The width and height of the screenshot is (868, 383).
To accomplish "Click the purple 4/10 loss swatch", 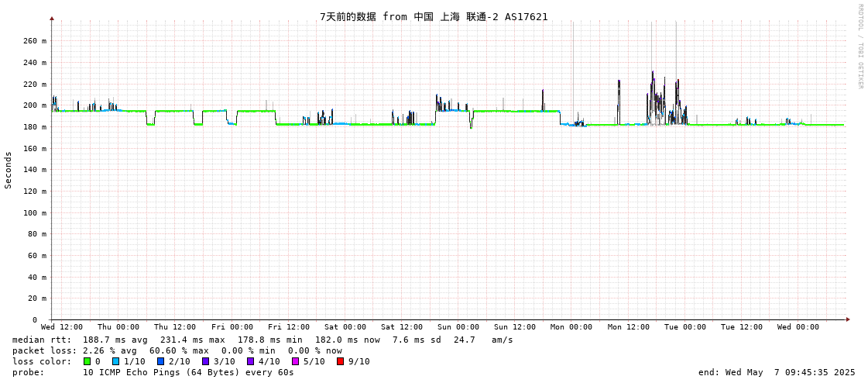I will [251, 361].
